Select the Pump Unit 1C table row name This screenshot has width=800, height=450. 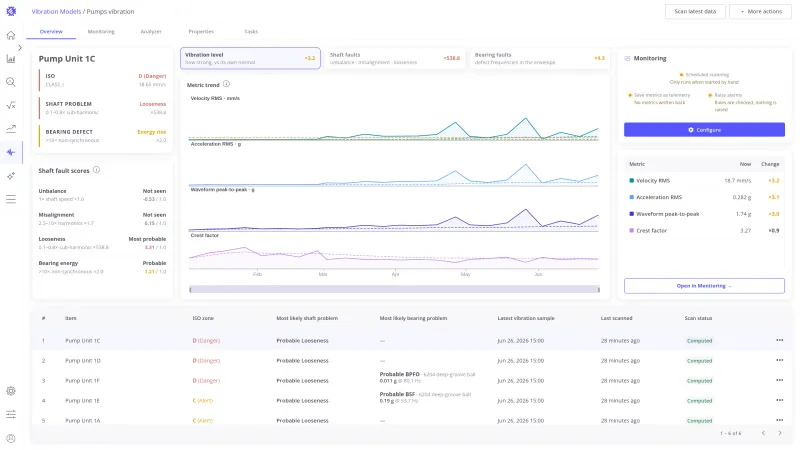pyautogui.click(x=83, y=340)
